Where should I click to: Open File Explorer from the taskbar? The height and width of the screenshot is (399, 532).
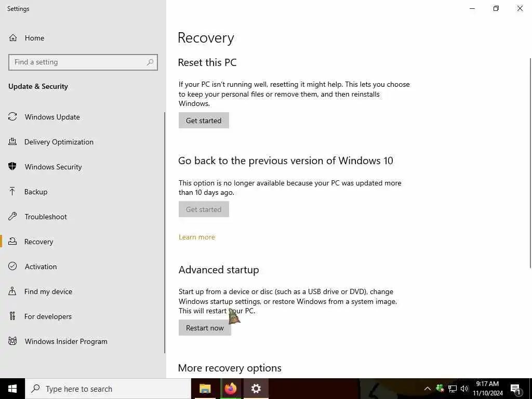coord(205,389)
